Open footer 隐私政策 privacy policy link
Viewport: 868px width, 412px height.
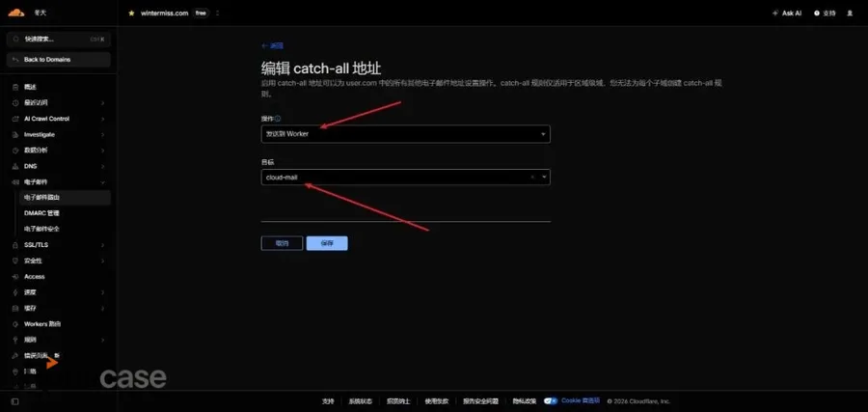(525, 401)
